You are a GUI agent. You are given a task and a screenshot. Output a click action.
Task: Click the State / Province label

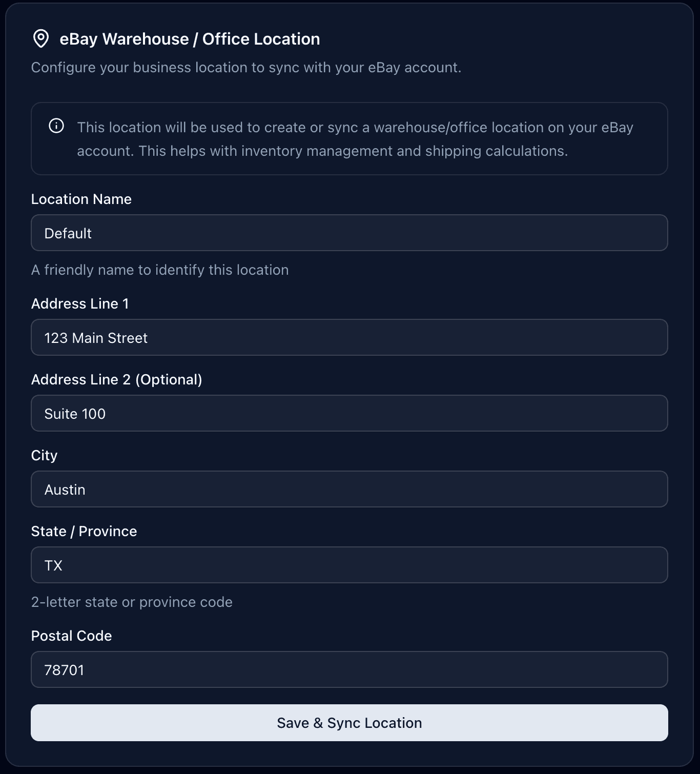point(84,531)
